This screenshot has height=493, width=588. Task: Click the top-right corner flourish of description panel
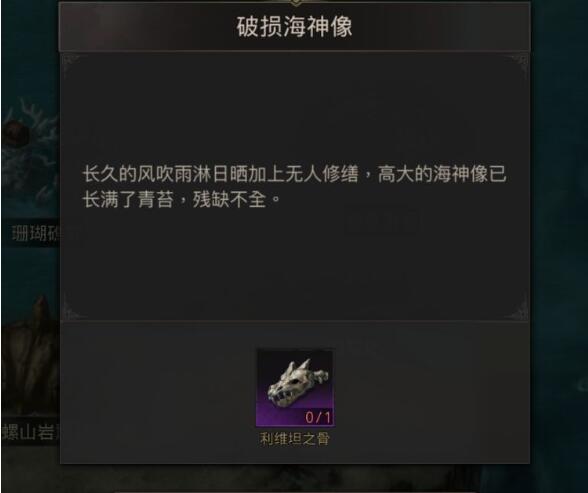click(x=519, y=63)
